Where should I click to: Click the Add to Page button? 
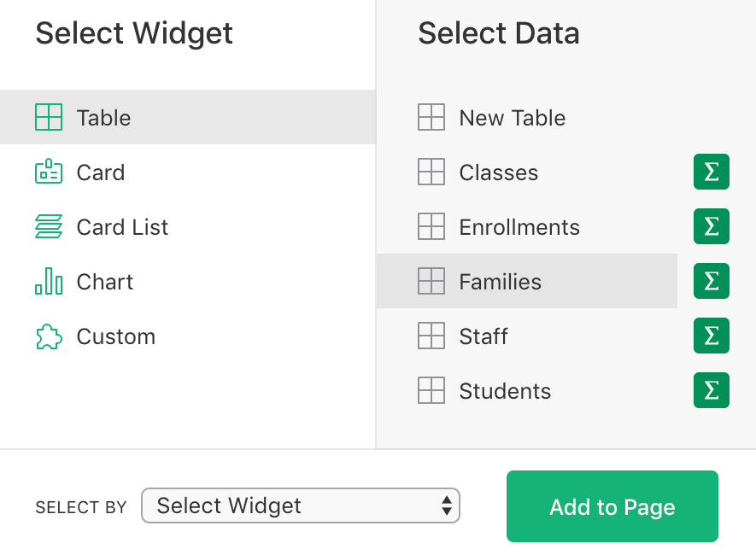(612, 505)
